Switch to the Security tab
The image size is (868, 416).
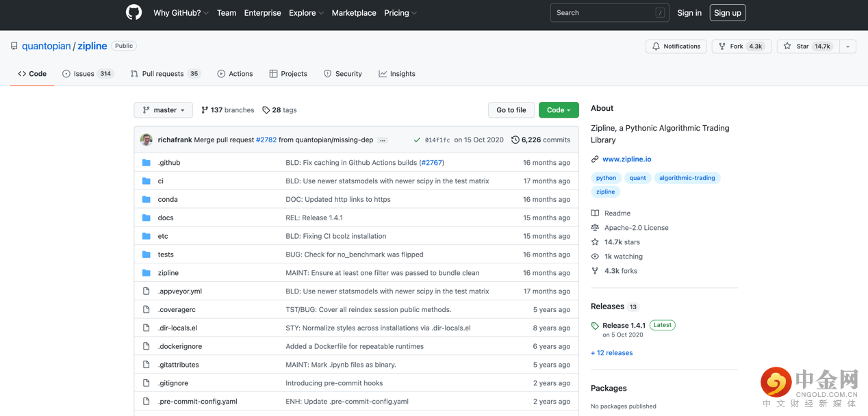[x=343, y=74]
